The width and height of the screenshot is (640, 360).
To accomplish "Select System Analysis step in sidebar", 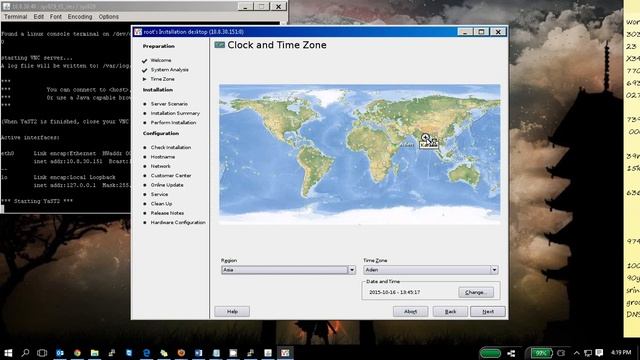I will point(170,70).
